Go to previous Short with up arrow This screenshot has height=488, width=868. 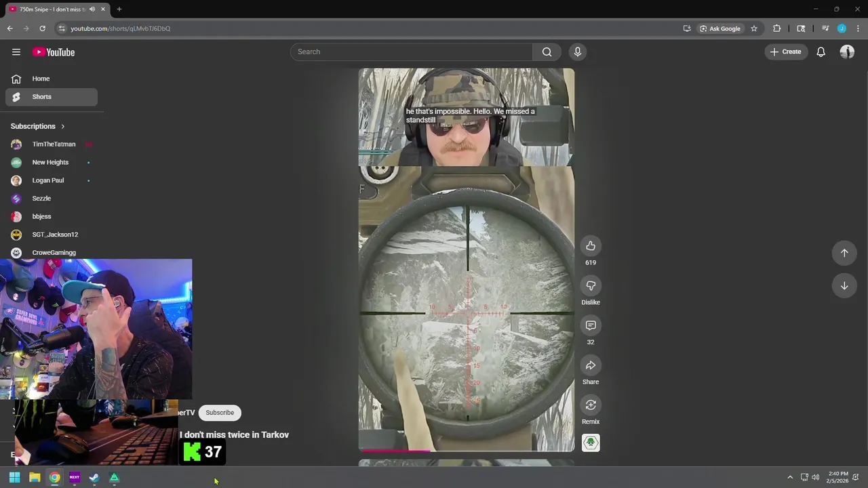pyautogui.click(x=844, y=253)
